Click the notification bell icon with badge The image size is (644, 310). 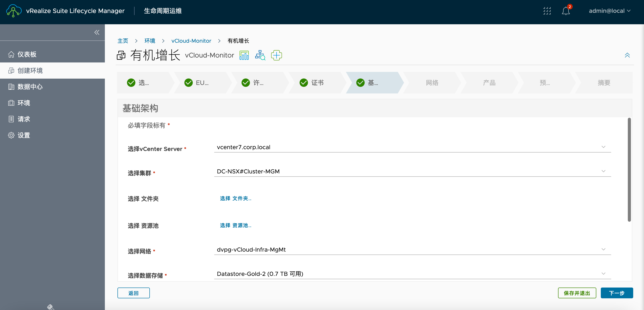[565, 11]
